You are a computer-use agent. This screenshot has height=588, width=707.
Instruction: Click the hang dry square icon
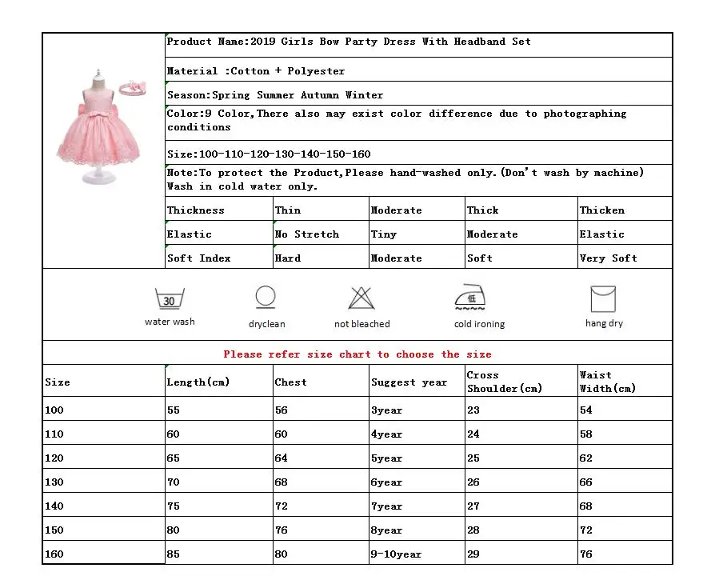click(603, 298)
